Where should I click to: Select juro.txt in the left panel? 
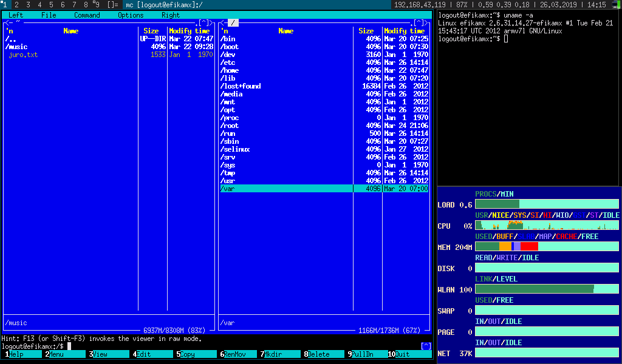23,55
